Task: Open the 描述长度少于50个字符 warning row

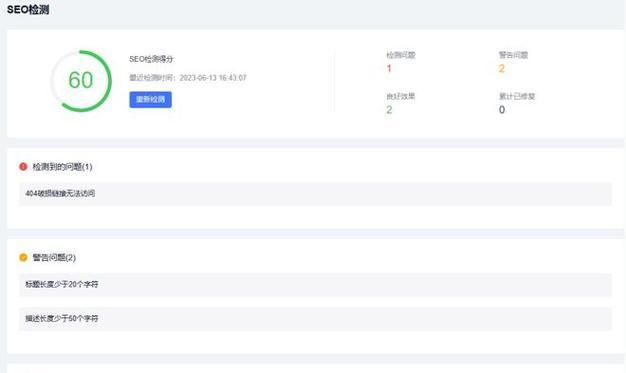Action: (x=315, y=319)
